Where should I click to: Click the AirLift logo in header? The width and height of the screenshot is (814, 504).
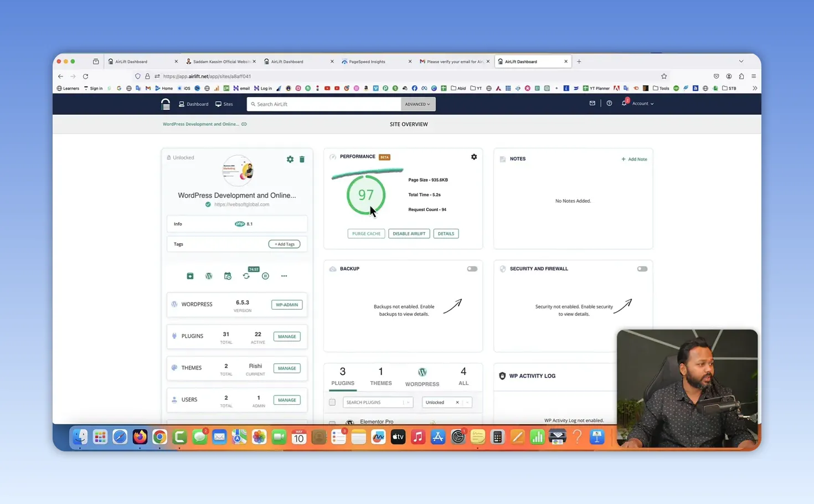166,104
